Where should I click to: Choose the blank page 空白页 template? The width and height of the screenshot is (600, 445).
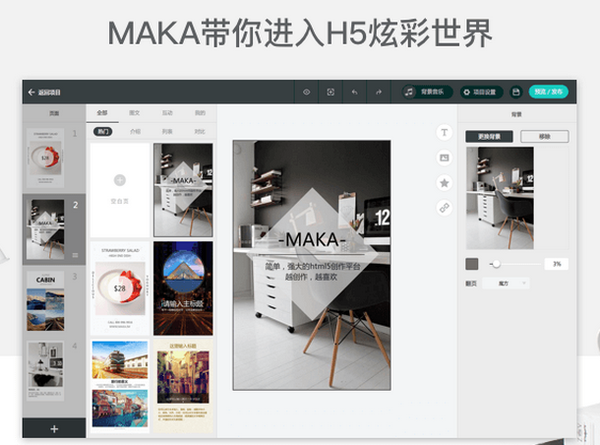[120, 190]
